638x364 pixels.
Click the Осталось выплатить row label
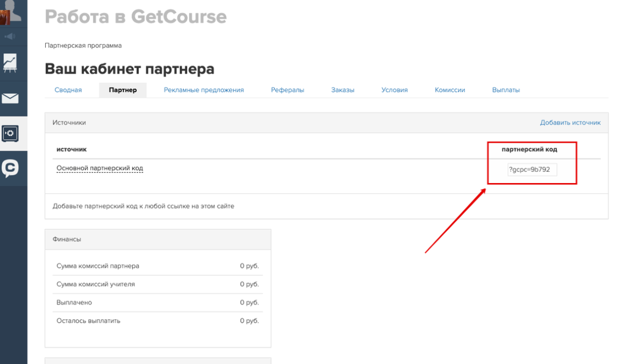tap(88, 321)
